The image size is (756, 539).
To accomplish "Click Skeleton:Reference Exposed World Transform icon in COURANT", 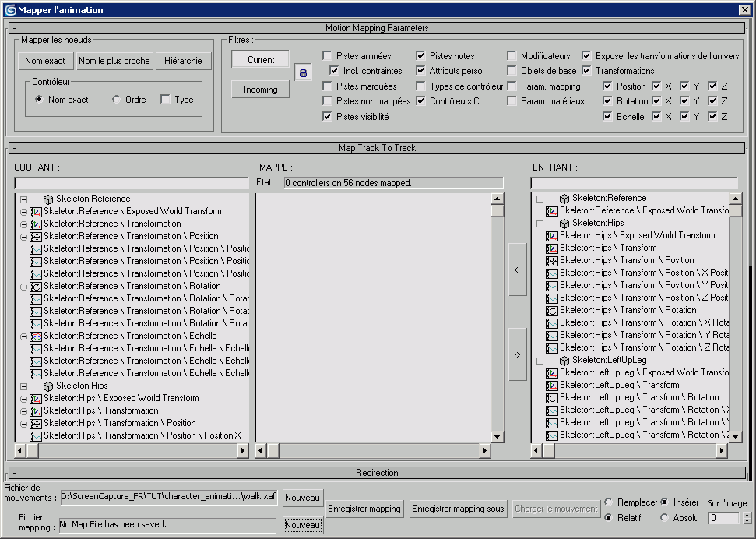I will pyautogui.click(x=36, y=211).
